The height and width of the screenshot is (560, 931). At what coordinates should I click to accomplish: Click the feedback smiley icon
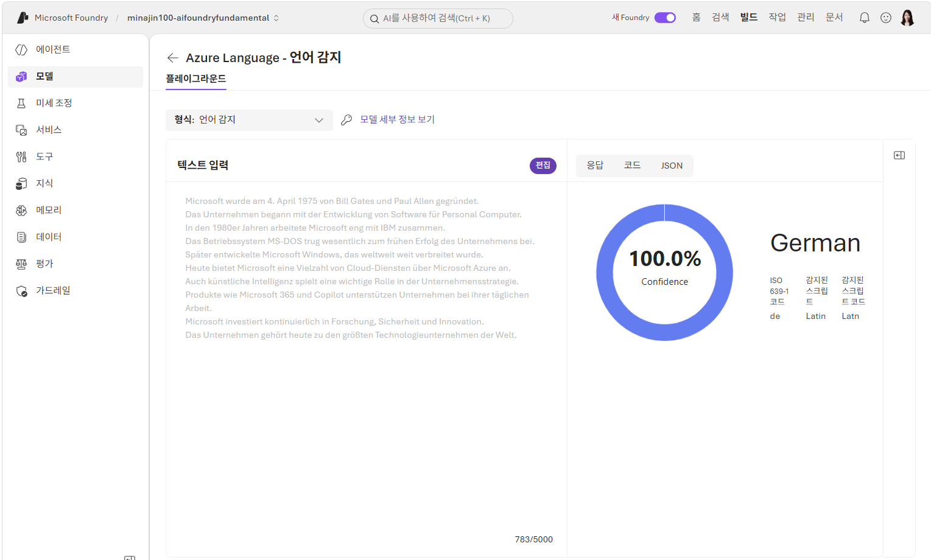[886, 18]
